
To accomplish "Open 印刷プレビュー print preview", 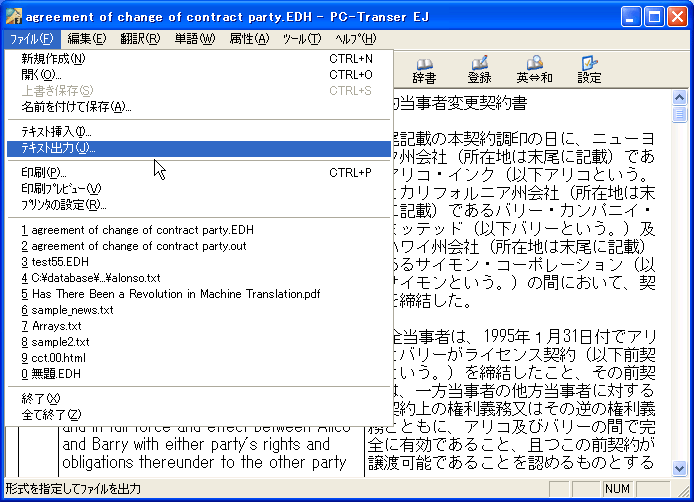I will (x=61, y=188).
